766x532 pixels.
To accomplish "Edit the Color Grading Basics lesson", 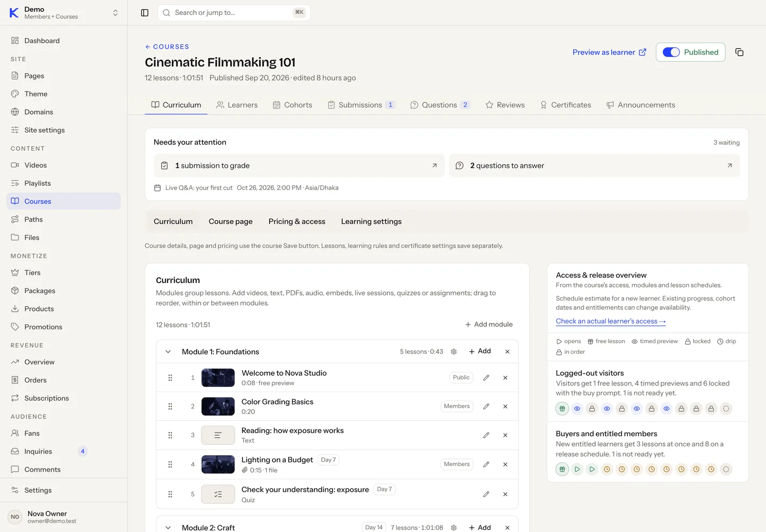I will point(486,406).
